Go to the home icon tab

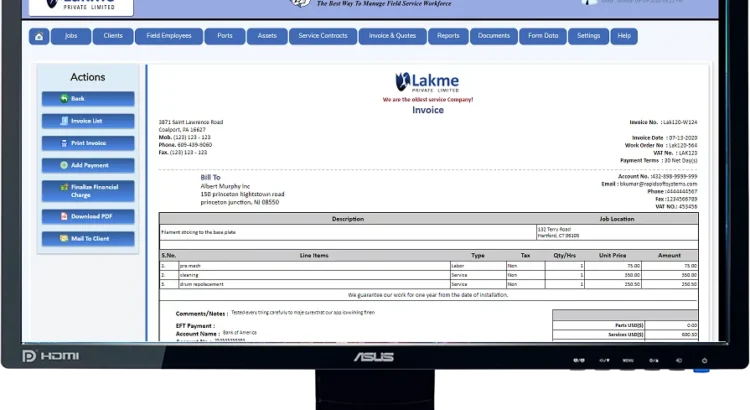[39, 36]
